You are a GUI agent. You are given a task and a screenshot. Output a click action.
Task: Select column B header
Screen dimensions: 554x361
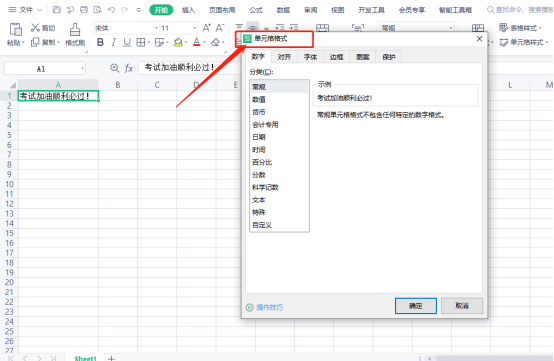click(118, 85)
